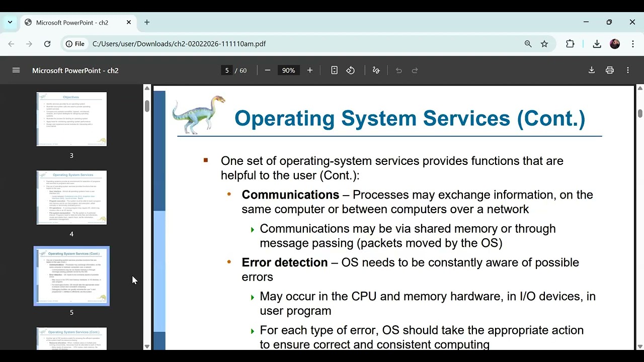
Task: Open a new browser tab
Action: click(x=147, y=22)
